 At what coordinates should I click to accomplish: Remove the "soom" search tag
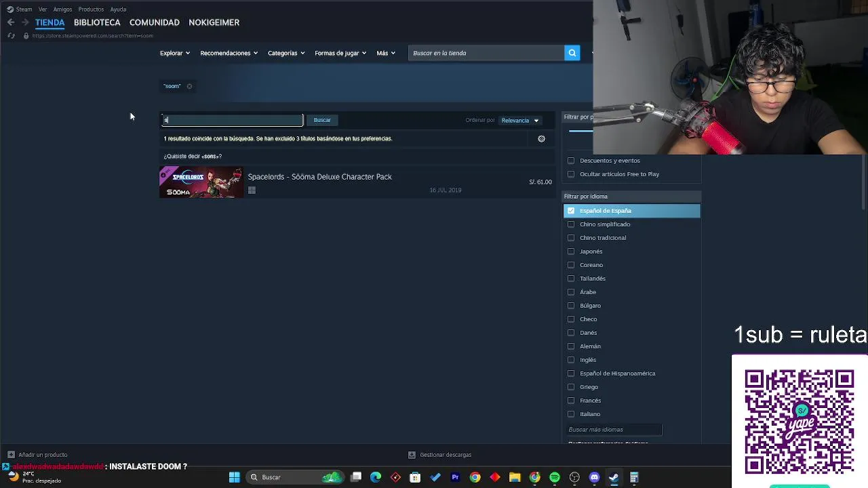pyautogui.click(x=189, y=86)
